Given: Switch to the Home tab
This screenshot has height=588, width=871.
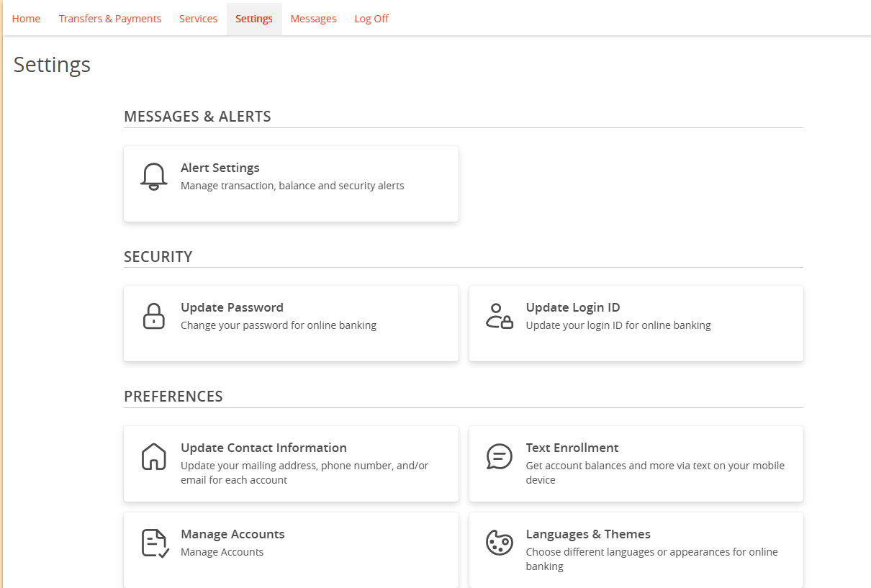Looking at the screenshot, I should coord(26,18).
